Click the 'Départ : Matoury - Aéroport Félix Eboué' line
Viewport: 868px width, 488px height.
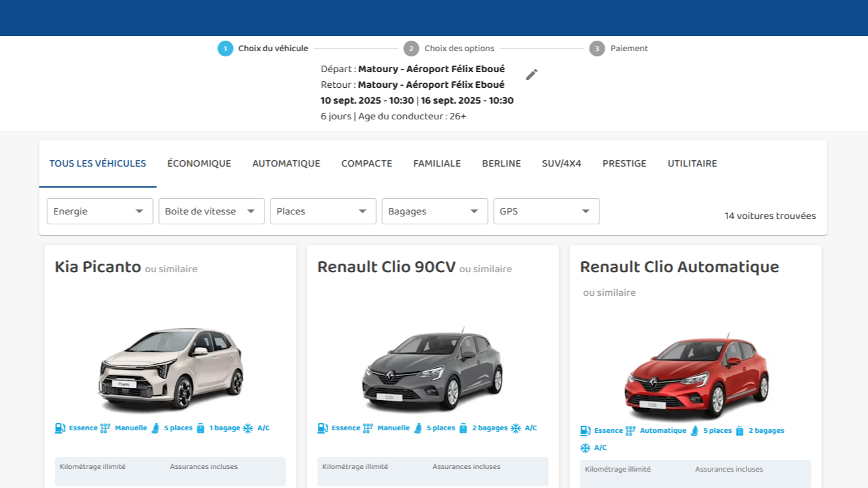tap(413, 69)
